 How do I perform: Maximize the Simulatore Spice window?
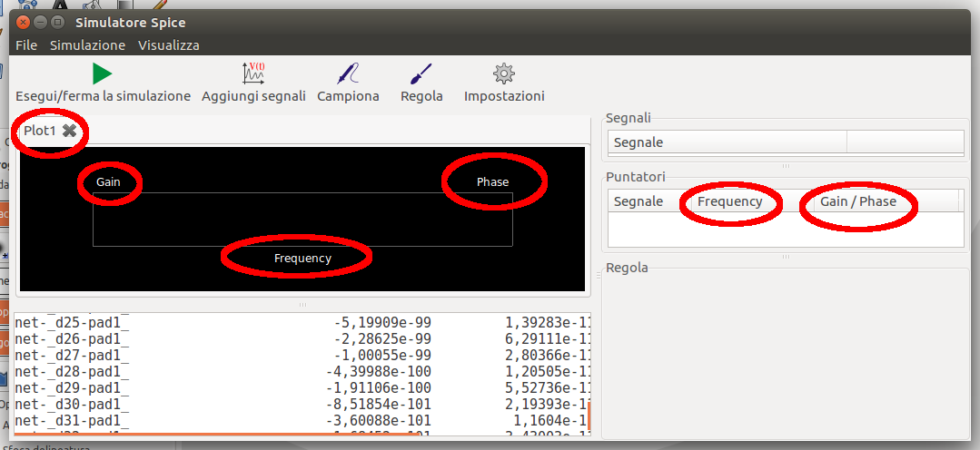tap(57, 22)
